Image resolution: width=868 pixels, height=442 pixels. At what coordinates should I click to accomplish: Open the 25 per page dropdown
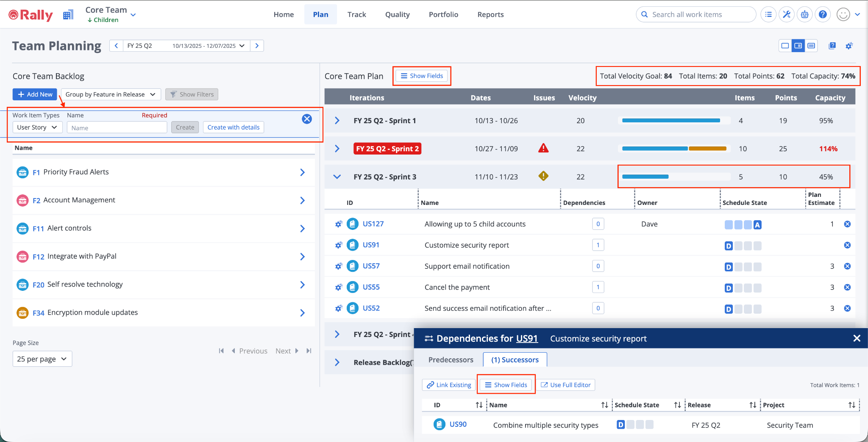(x=42, y=359)
